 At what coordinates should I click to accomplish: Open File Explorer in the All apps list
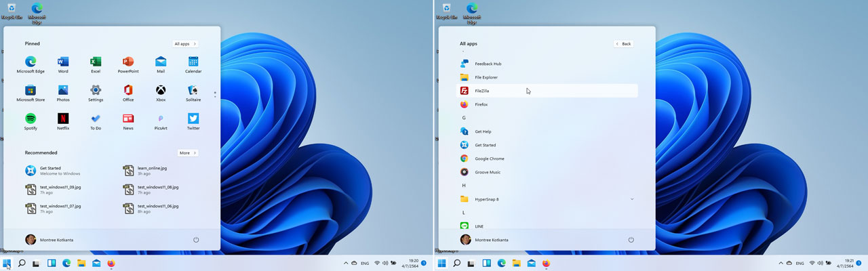tap(548, 77)
